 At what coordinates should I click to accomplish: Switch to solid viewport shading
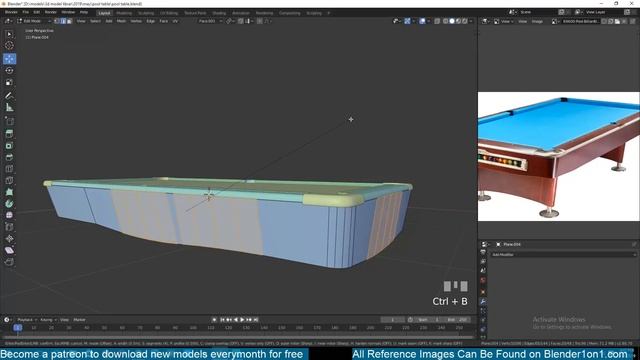(x=452, y=21)
